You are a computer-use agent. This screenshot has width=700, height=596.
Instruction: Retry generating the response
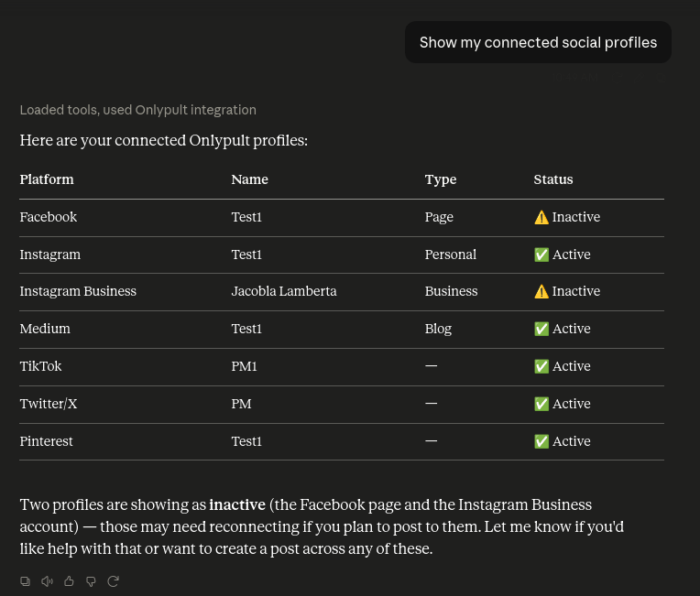pos(113,580)
